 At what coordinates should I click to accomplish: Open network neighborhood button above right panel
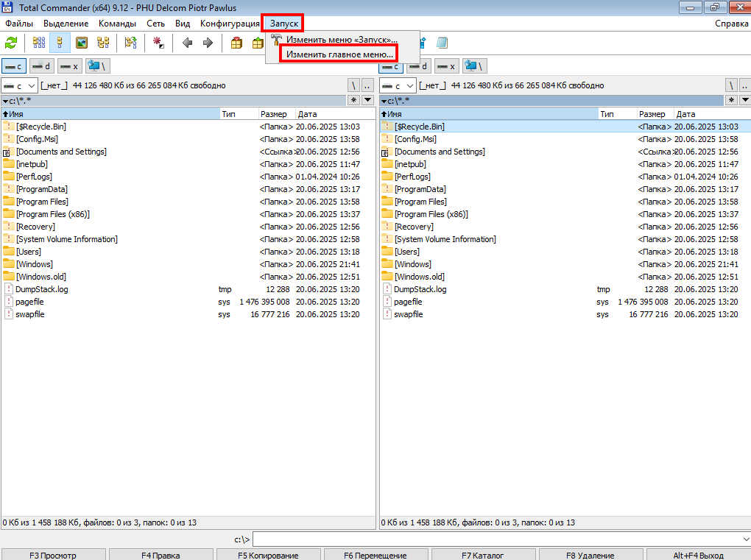click(x=475, y=66)
